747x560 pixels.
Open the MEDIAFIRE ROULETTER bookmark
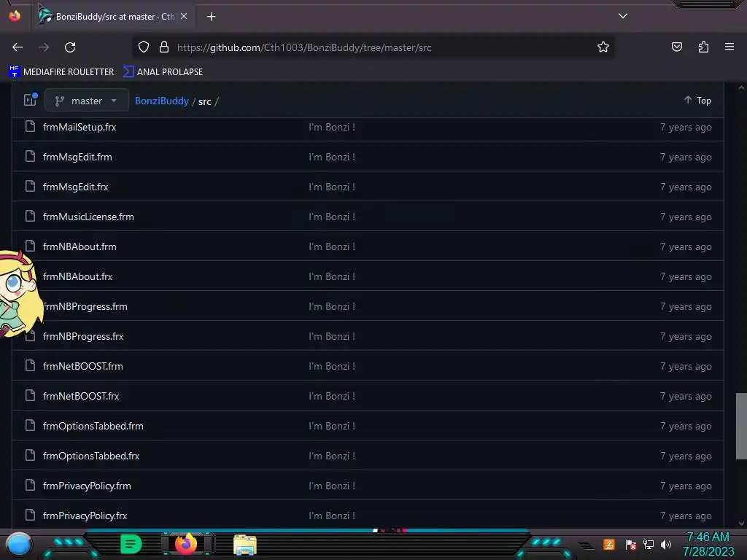[61, 72]
